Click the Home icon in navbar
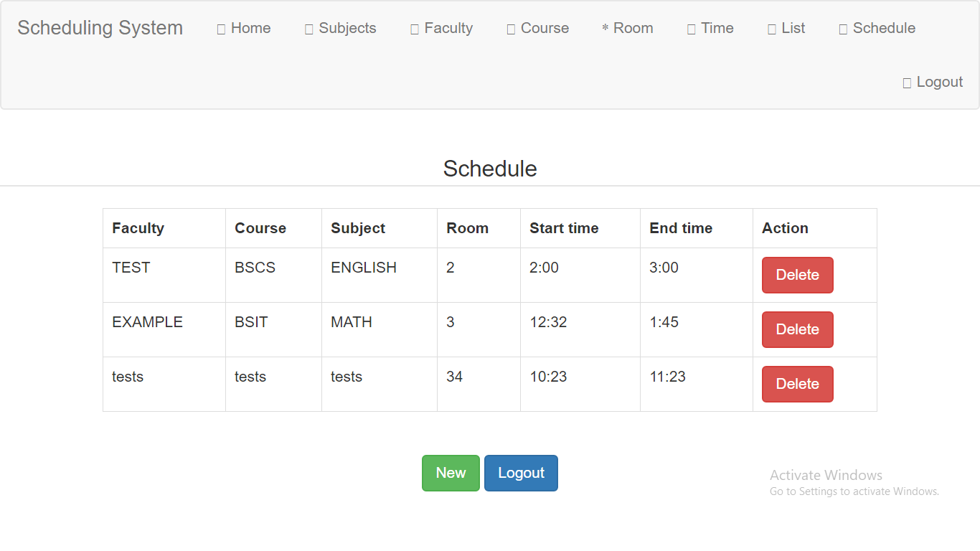This screenshot has width=980, height=551. 220,28
